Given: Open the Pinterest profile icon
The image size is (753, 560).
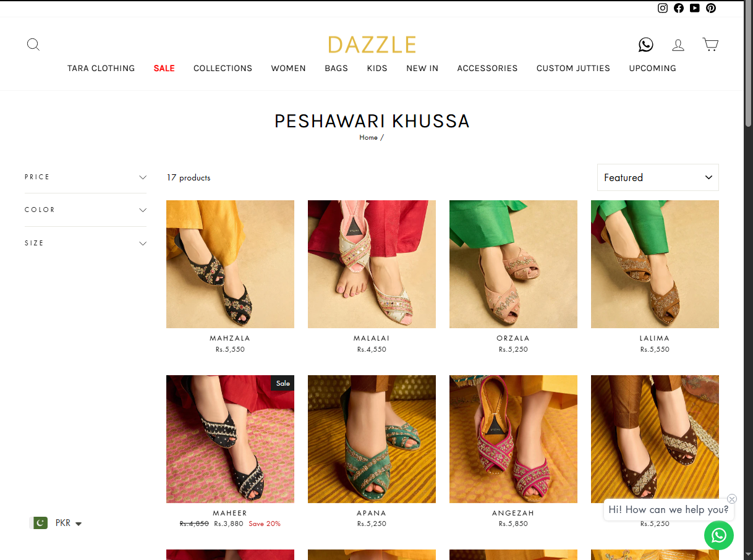Looking at the screenshot, I should click(711, 8).
